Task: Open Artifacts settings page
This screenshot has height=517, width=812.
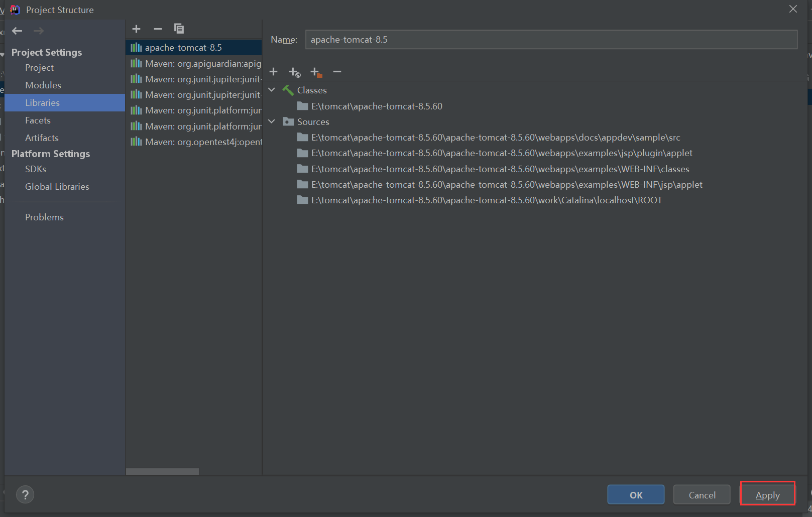Action: 42,138
